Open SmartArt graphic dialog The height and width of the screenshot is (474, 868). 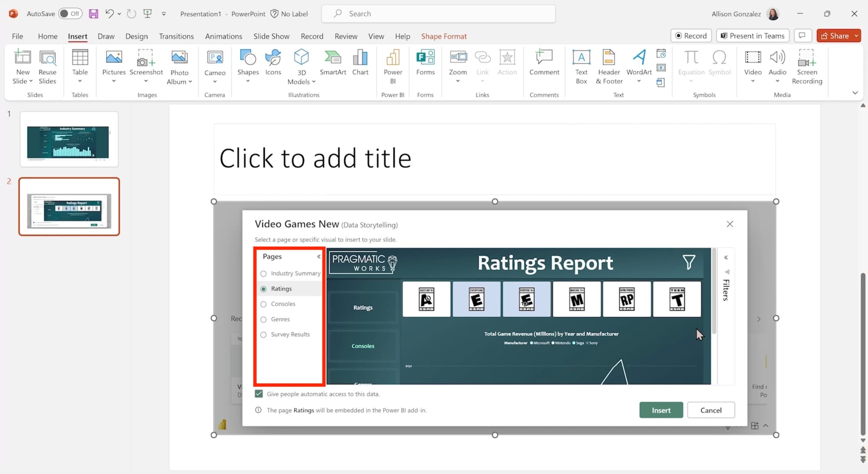(333, 63)
